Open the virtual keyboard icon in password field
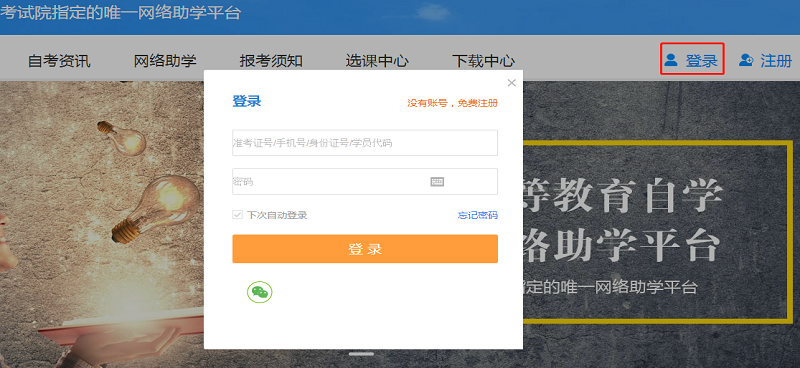 click(437, 182)
